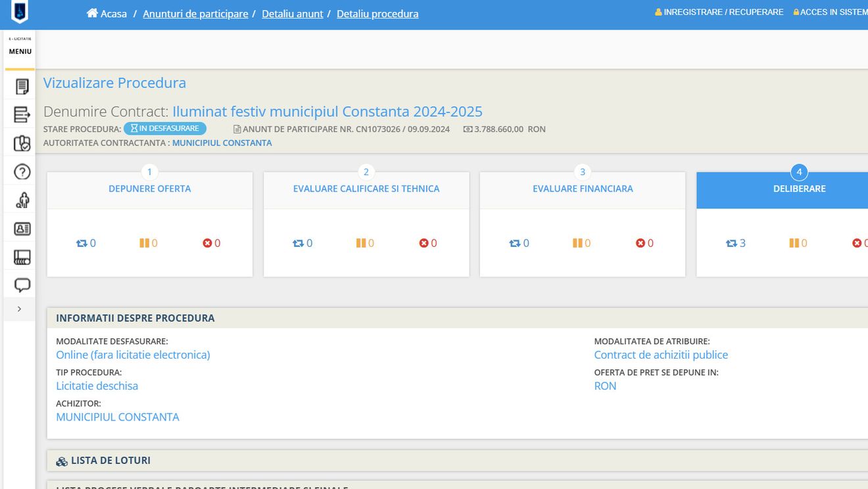Viewport: 868px width, 489px height.
Task: Click the MENIU label in sidebar
Action: (x=20, y=51)
